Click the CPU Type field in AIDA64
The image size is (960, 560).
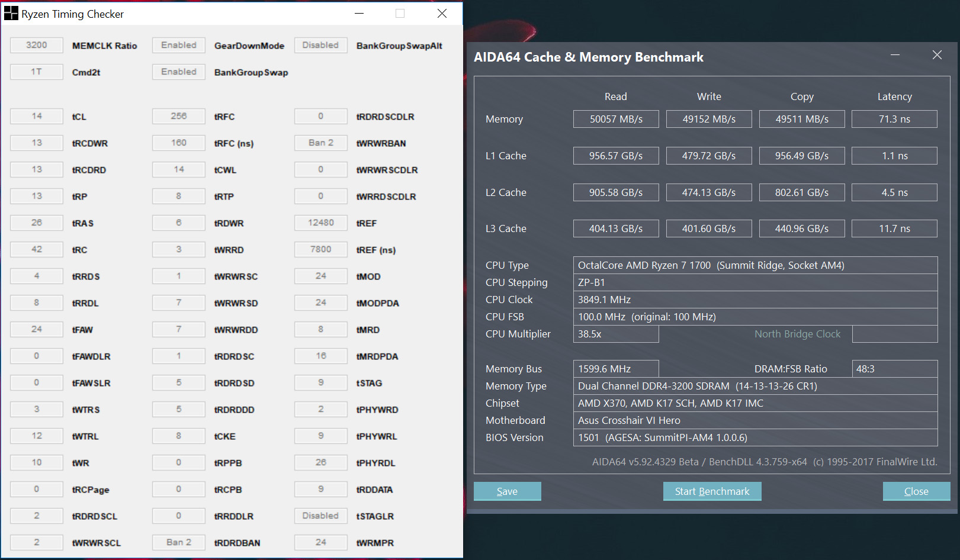755,265
